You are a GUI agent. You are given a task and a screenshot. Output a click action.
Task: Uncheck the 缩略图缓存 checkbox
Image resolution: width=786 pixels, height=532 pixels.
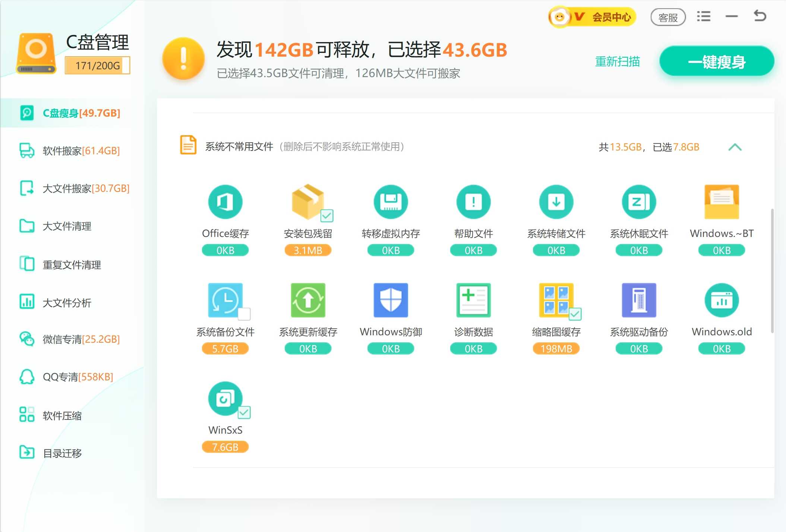[x=575, y=314]
